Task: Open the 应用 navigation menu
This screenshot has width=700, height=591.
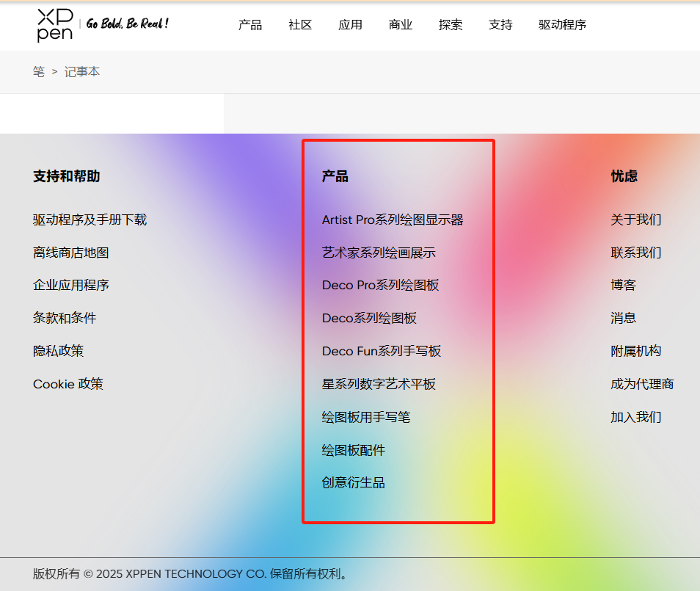Action: 350,25
